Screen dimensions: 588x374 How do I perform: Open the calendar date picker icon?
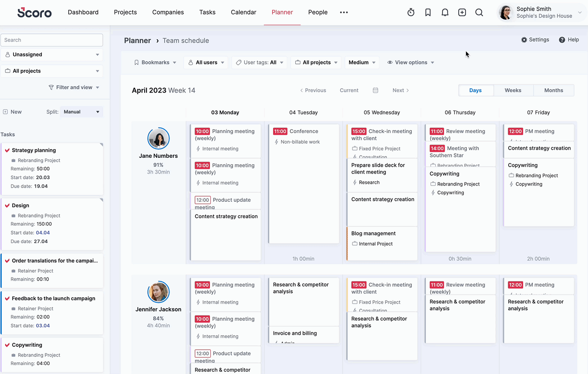(x=376, y=90)
